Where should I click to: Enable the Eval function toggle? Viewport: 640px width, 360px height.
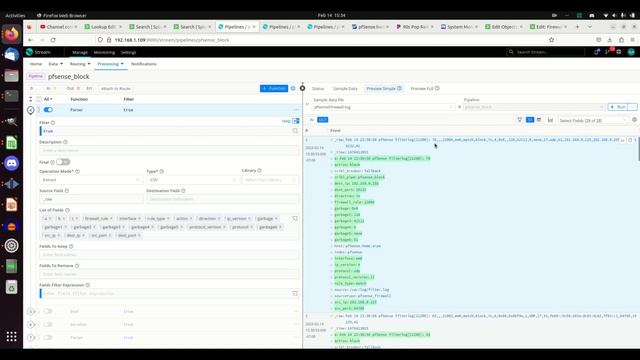48,311
